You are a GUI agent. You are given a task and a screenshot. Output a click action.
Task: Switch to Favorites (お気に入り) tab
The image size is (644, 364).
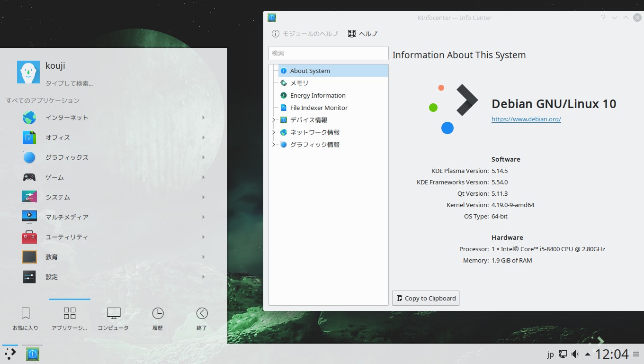[x=26, y=318]
